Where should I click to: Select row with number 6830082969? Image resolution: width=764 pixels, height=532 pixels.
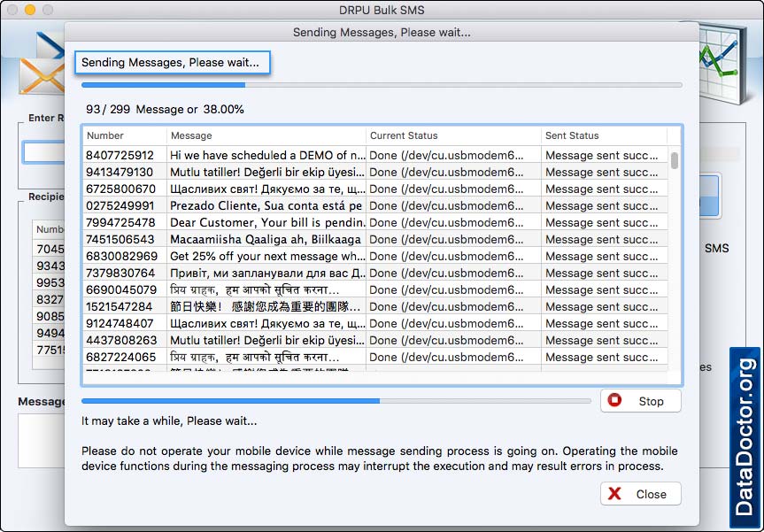[375, 256]
